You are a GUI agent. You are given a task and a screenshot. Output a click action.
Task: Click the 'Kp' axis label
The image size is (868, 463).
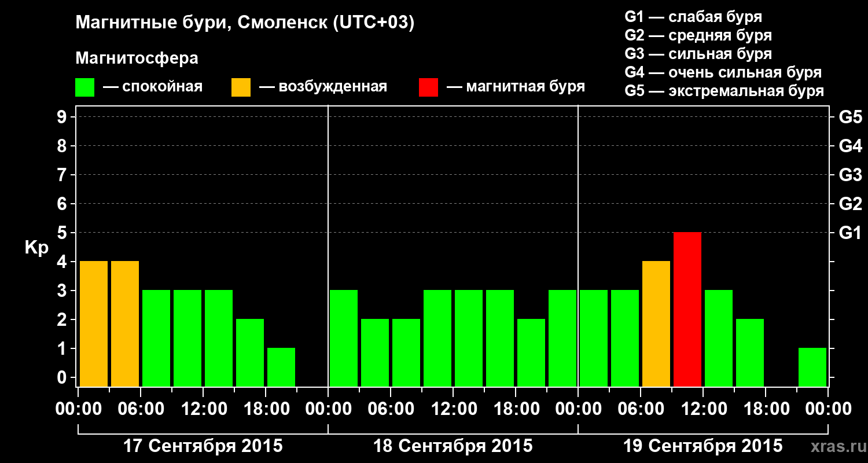pos(37,248)
